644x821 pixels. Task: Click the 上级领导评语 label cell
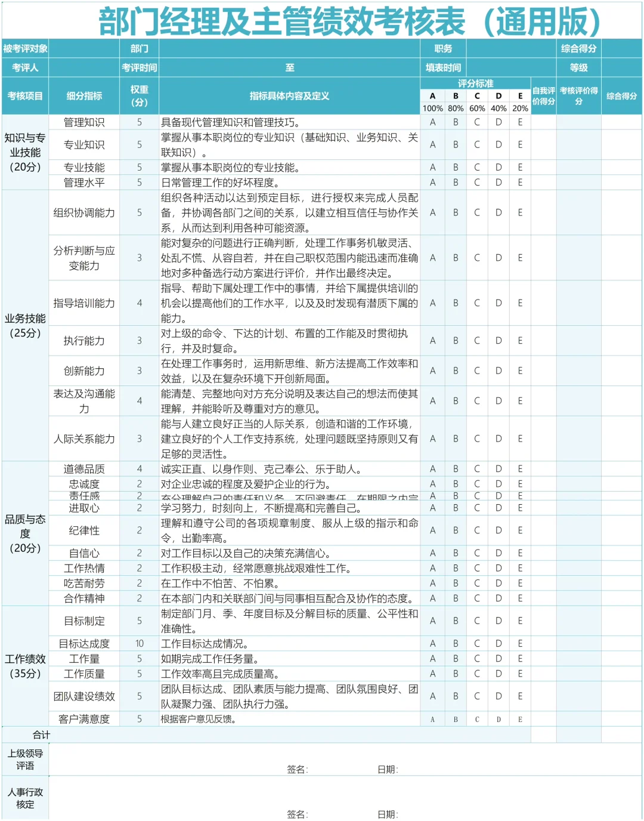point(25,760)
